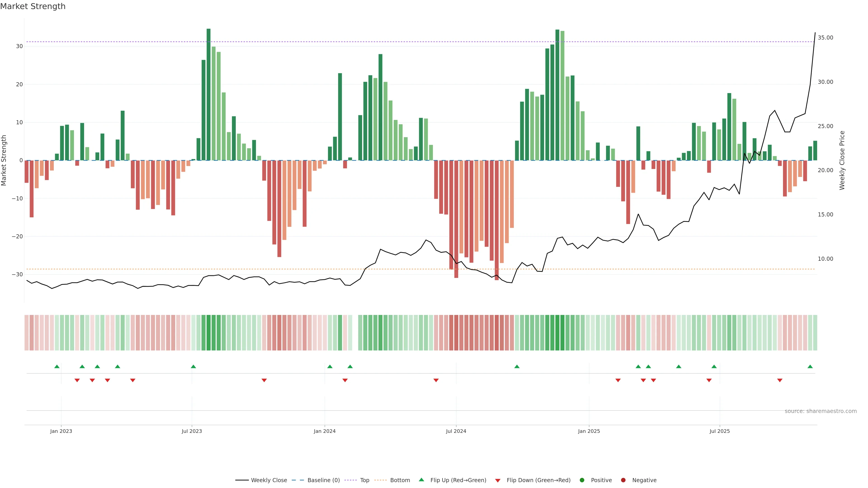Click the 35.00 right-axis price label

tap(825, 38)
